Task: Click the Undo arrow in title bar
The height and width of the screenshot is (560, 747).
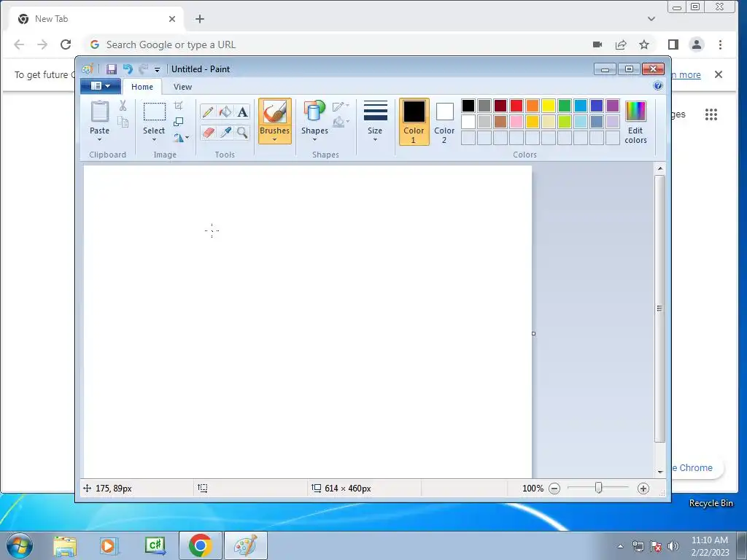Action: click(128, 69)
